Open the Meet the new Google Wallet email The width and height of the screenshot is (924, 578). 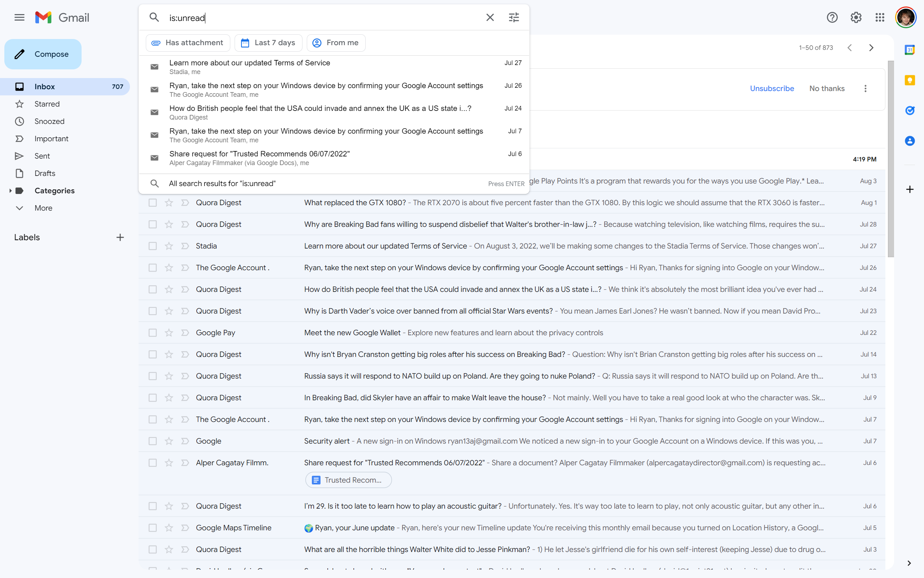pos(512,333)
